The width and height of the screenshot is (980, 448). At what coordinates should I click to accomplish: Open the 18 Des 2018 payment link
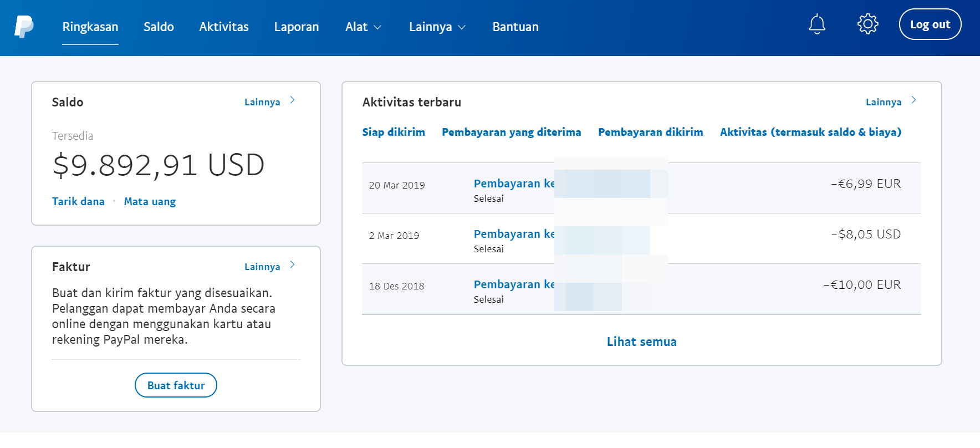click(x=514, y=284)
